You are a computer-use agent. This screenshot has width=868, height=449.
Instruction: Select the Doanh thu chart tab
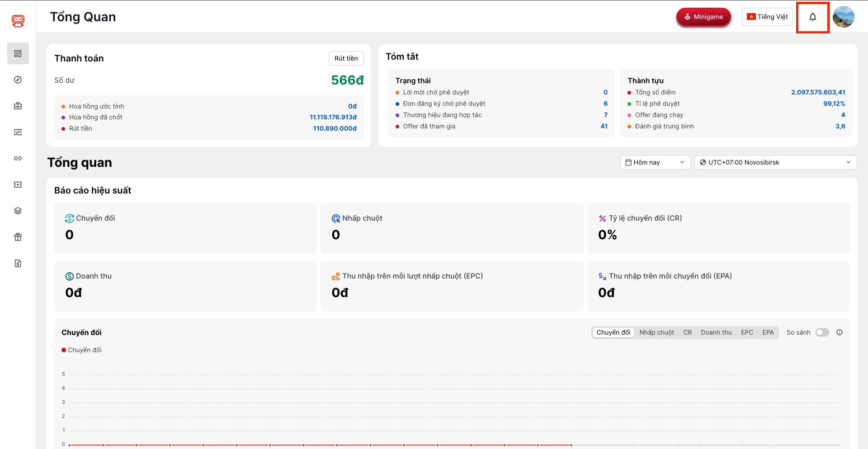[716, 332]
